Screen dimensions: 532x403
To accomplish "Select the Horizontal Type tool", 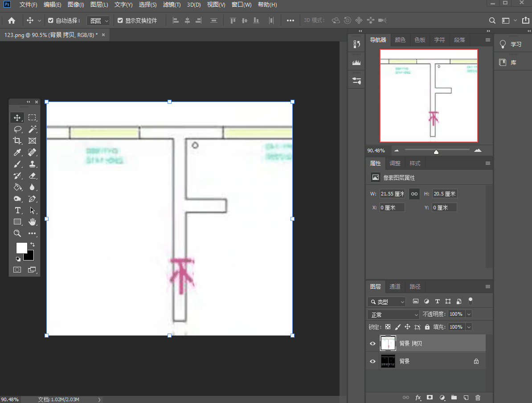I will 17,210.
